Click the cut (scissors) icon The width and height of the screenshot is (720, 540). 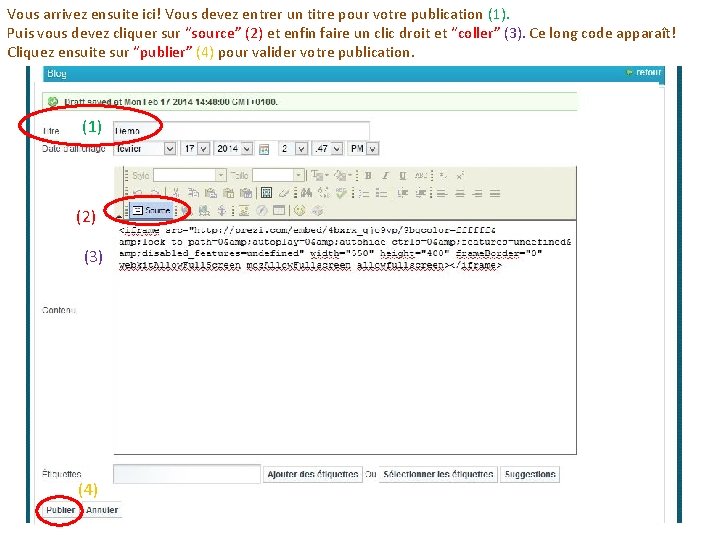pyautogui.click(x=176, y=193)
